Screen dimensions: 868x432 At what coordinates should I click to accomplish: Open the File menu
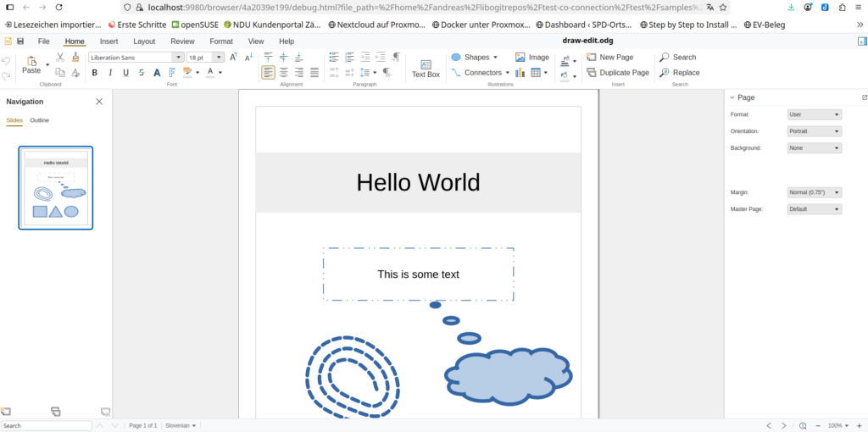point(44,42)
